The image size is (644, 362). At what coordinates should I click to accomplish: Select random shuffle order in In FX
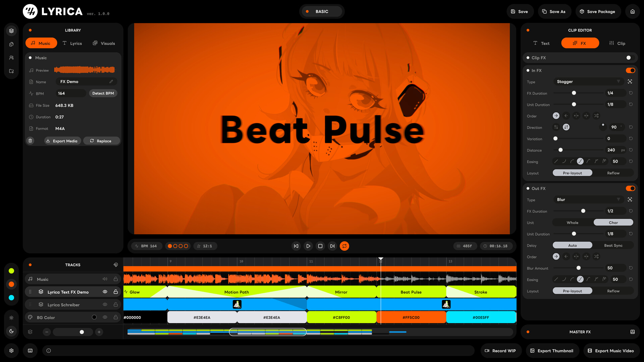click(x=596, y=116)
